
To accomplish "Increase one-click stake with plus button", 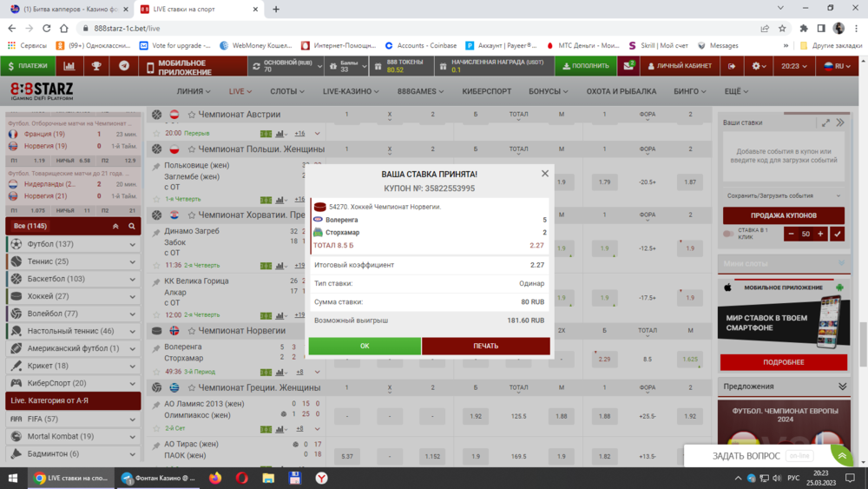I will tap(820, 234).
